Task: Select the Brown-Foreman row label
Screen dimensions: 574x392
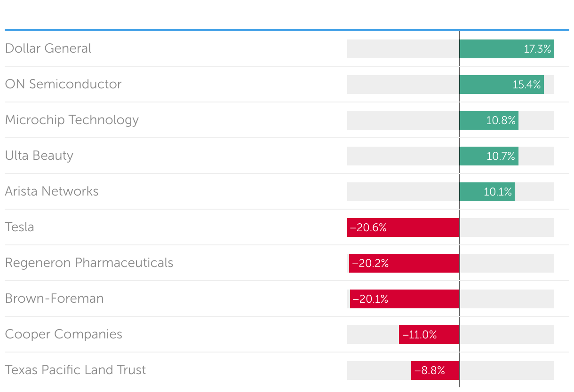Action: point(54,298)
